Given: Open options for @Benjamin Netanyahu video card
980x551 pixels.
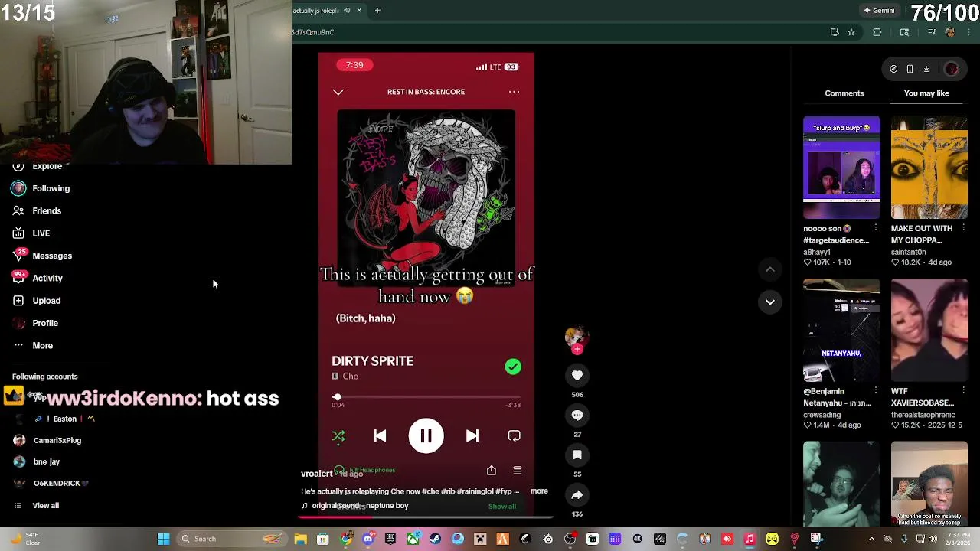Looking at the screenshot, I should coord(876,391).
